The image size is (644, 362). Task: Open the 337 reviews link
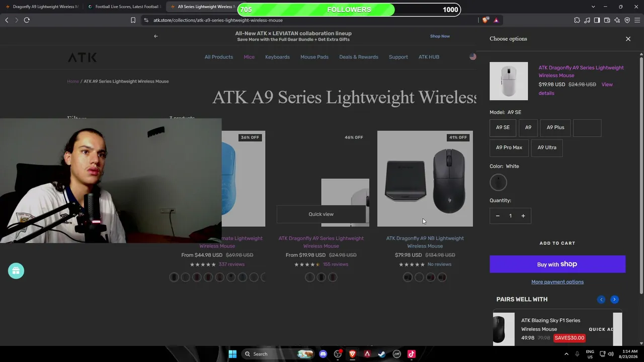(231, 264)
